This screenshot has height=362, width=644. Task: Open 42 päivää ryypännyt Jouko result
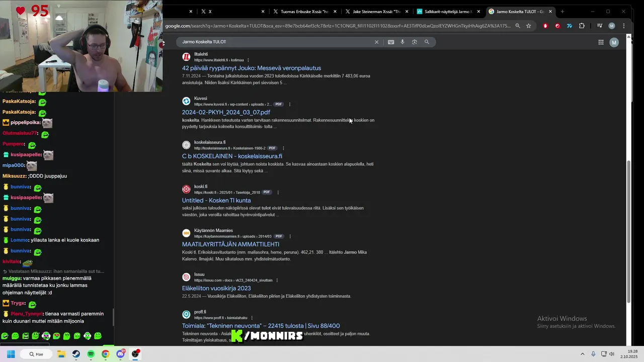click(x=252, y=68)
